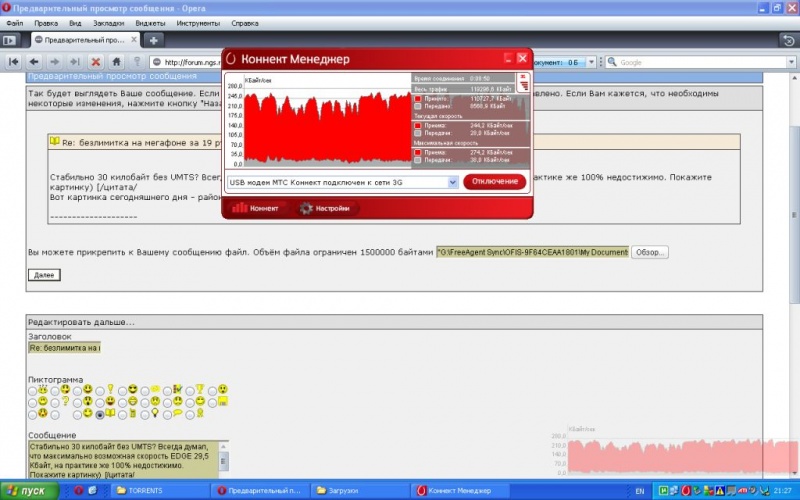Open the Инструменты menu
This screenshot has width=800, height=500.
click(x=199, y=21)
